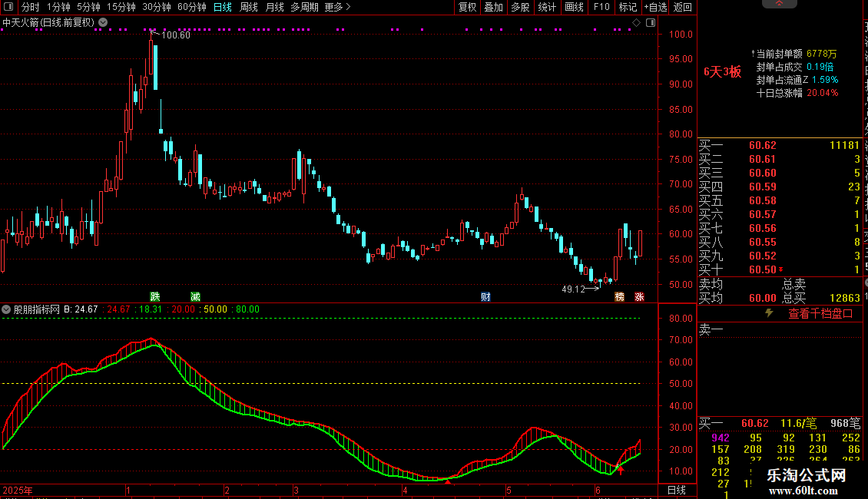Click the 减 event marker

(x=195, y=297)
